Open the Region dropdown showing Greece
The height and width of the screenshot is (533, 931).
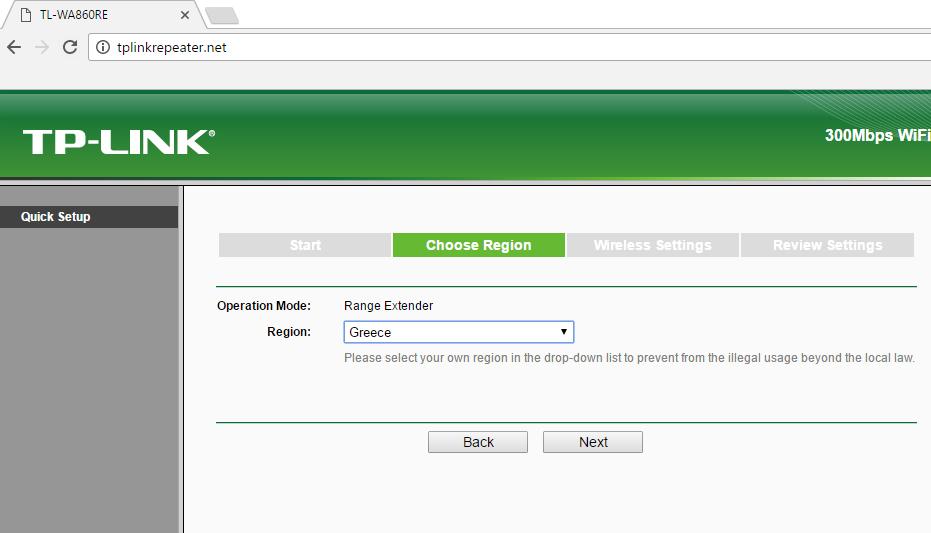click(459, 332)
